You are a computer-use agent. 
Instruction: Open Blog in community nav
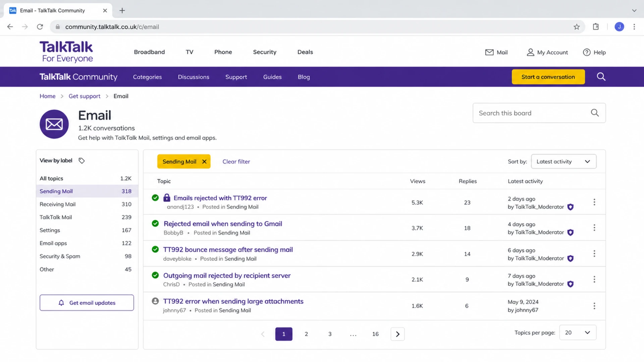pos(304,77)
